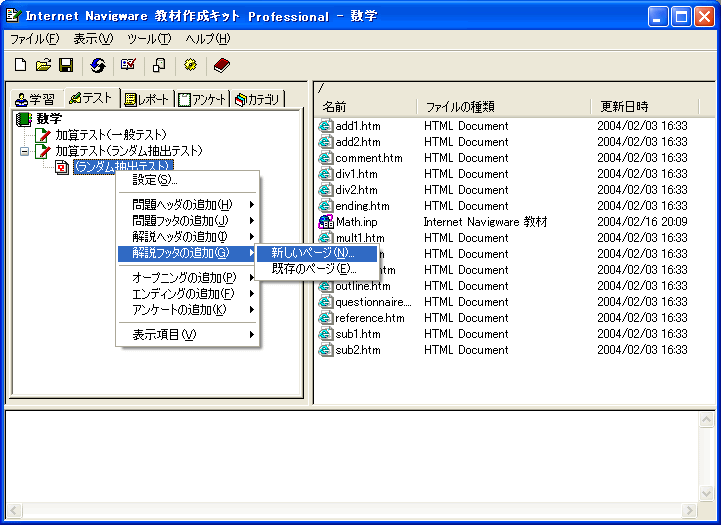Click the outline.htm file icon
This screenshot has width=721, height=525.
point(326,286)
